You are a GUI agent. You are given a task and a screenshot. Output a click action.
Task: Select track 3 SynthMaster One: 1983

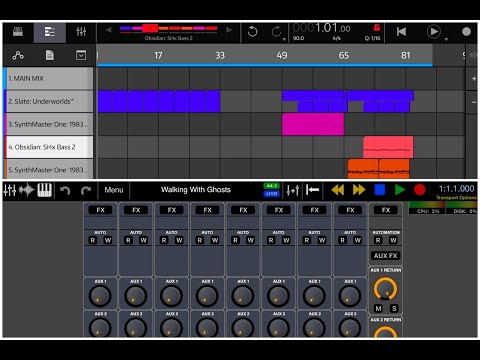click(x=49, y=124)
